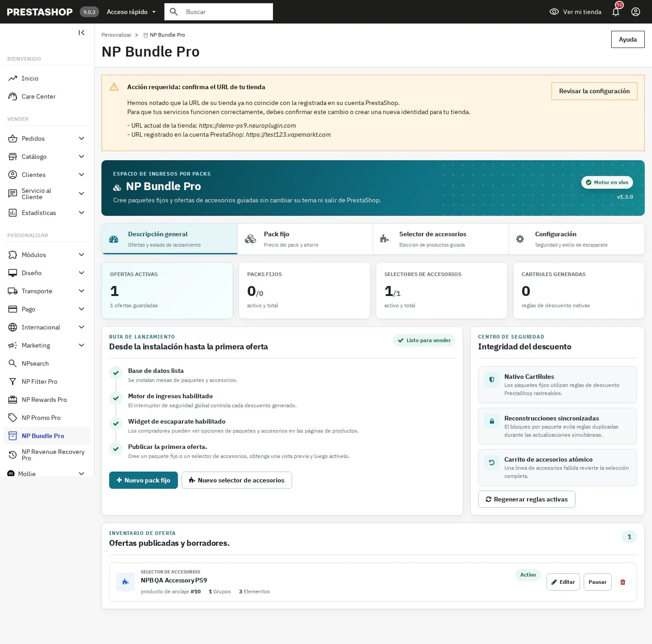The height and width of the screenshot is (644, 652).
Task: Open the user profile icon
Action: pos(636,12)
